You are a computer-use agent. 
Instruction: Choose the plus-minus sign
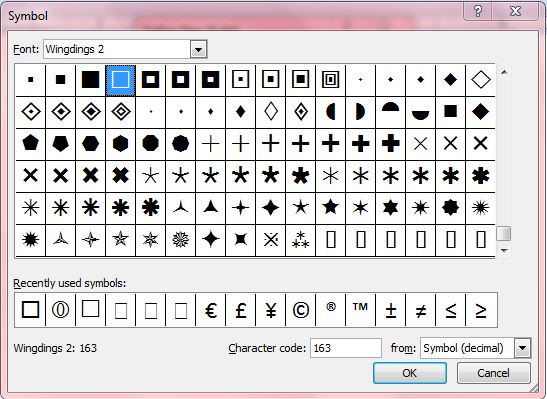tap(390, 310)
